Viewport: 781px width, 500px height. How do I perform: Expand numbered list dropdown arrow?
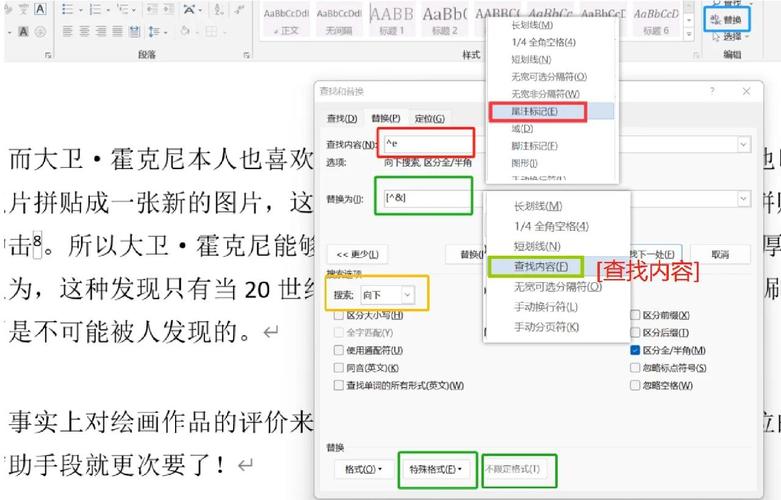(108, 10)
